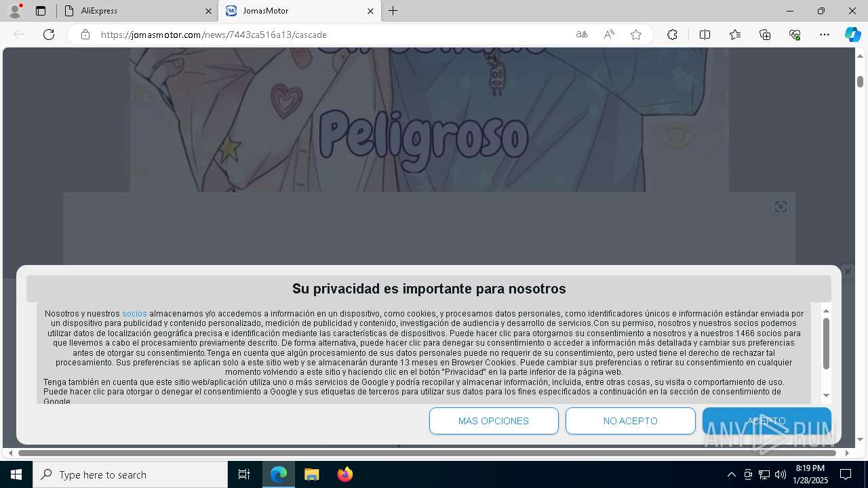Open the Extensions puzzle icon
Screen dimensions: 868x488
click(x=672, y=35)
